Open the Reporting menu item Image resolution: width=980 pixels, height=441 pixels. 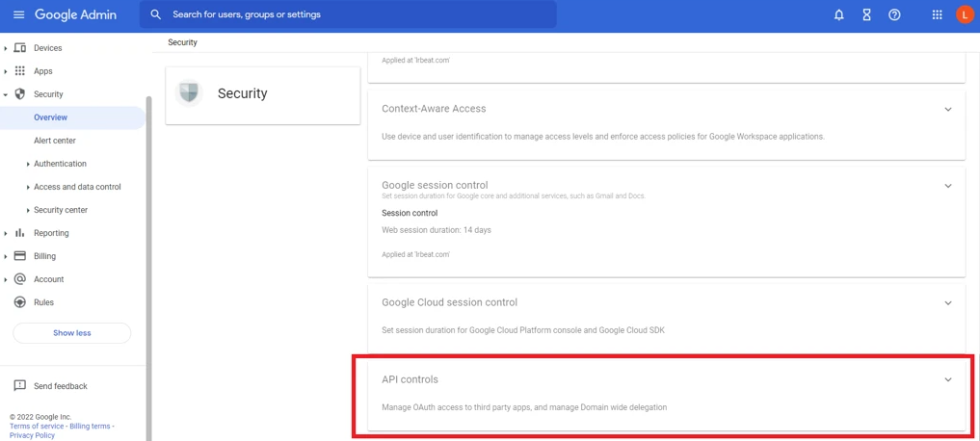pyautogui.click(x=51, y=233)
